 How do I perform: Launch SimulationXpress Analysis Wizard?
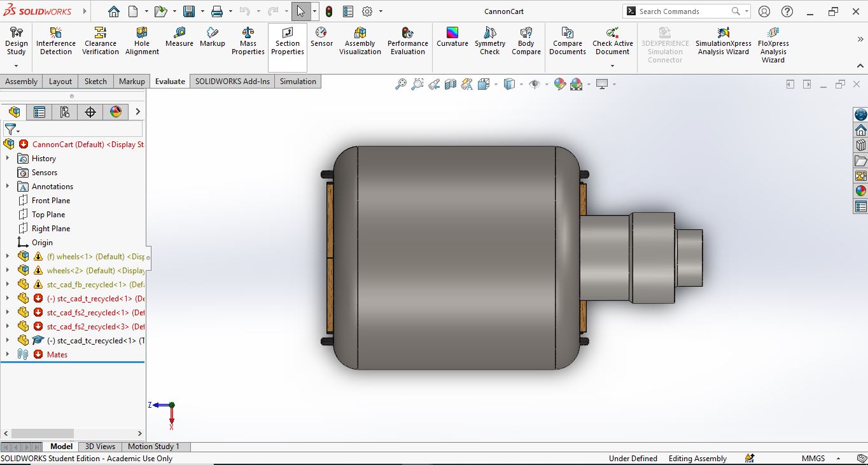pos(724,41)
